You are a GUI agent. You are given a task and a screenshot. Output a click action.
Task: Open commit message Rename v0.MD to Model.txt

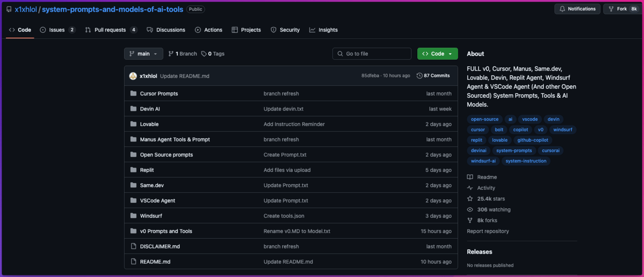[297, 231]
